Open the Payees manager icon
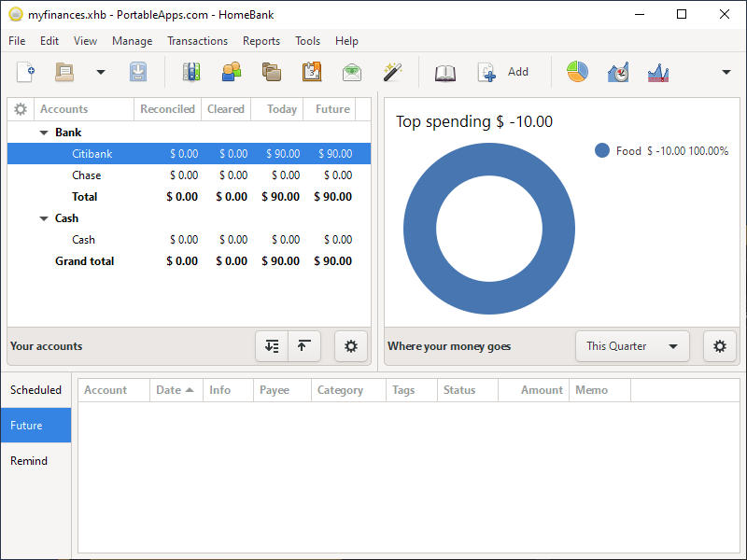747x560 pixels. (x=231, y=72)
